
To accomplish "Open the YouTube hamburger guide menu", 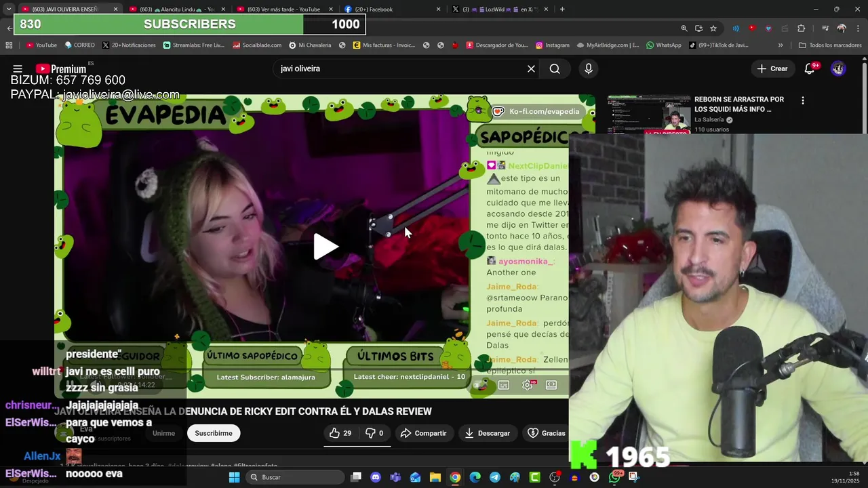I will click(x=18, y=68).
